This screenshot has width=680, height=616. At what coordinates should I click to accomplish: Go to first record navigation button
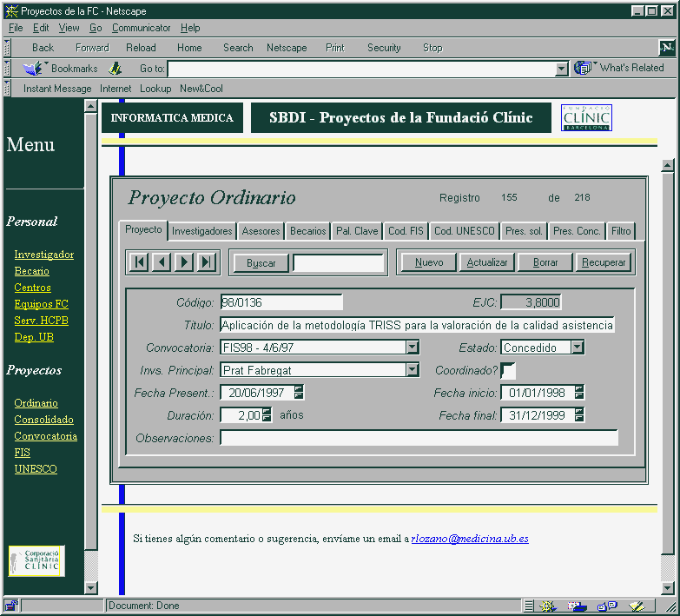click(139, 262)
